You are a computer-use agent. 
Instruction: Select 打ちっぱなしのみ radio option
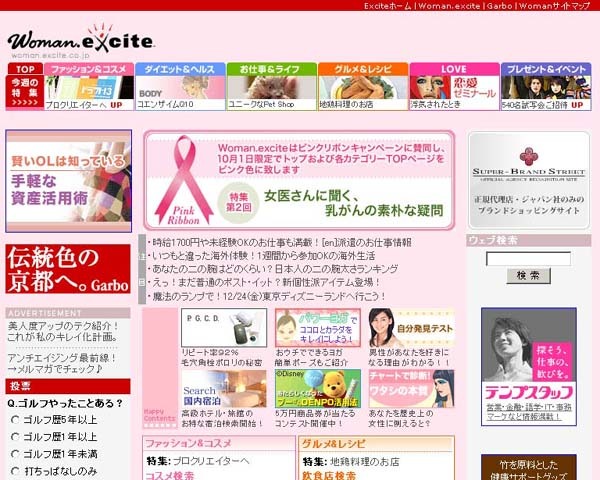click(x=15, y=471)
